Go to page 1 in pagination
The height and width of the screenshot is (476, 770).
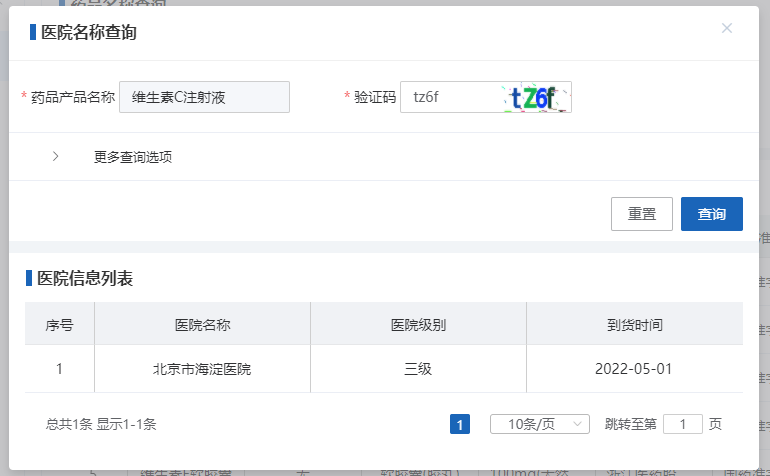tap(460, 424)
